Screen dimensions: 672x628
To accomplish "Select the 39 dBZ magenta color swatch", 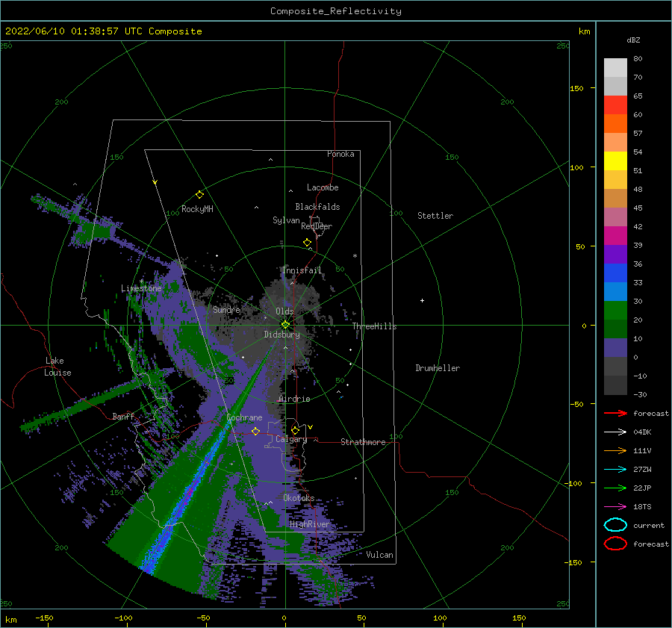I will pyautogui.click(x=615, y=235).
